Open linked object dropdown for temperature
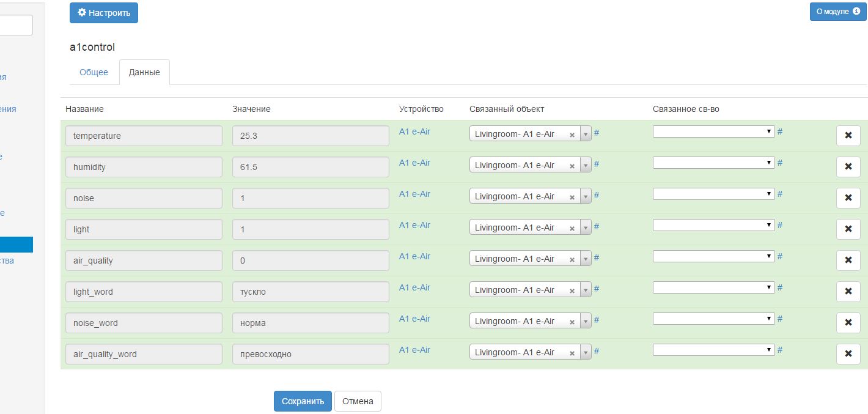Image resolution: width=868 pixels, height=414 pixels. [586, 134]
